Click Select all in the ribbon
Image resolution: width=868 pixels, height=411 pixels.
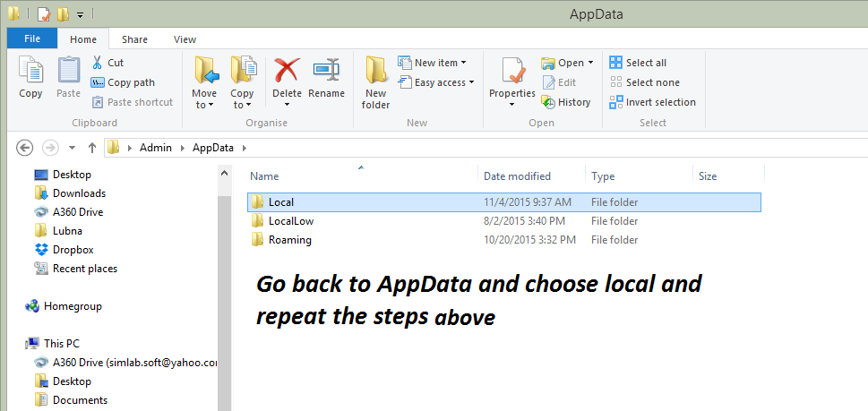638,63
